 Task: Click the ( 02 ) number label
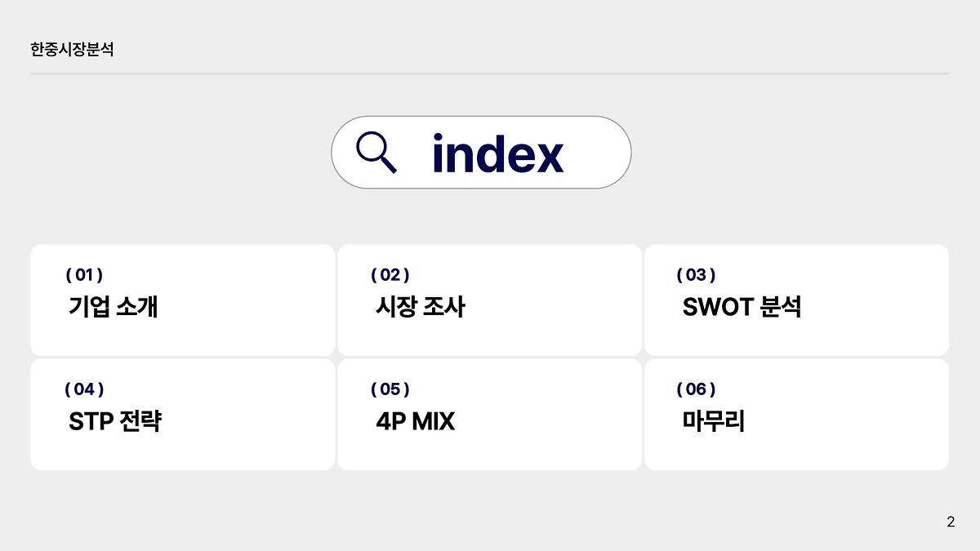(x=390, y=275)
